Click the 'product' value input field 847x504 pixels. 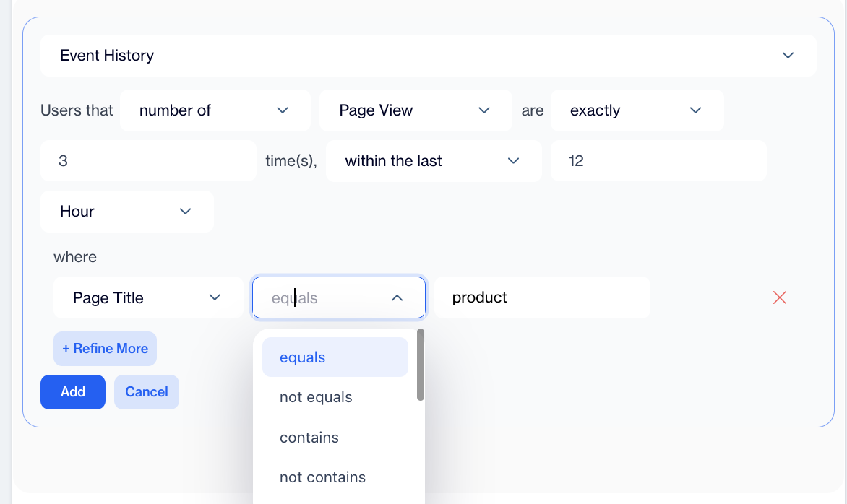pyautogui.click(x=541, y=297)
